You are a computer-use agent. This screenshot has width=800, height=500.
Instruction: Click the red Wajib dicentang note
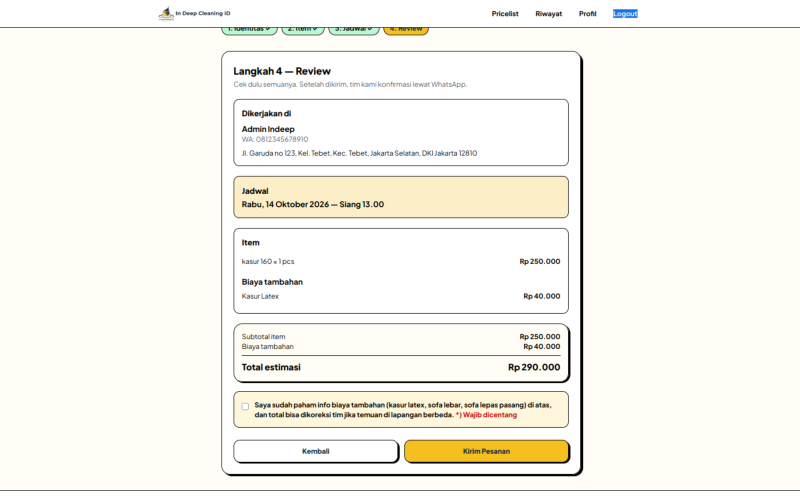point(486,415)
